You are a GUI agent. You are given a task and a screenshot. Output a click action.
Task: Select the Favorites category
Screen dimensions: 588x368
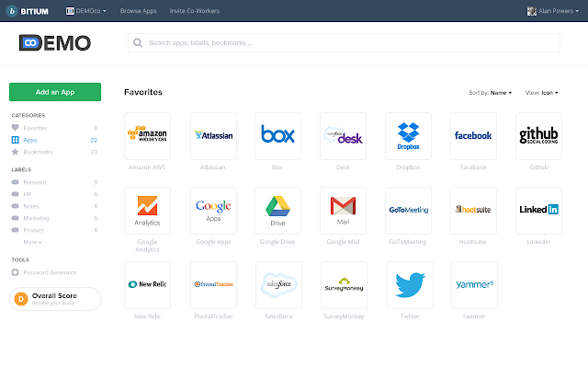[x=55, y=128]
